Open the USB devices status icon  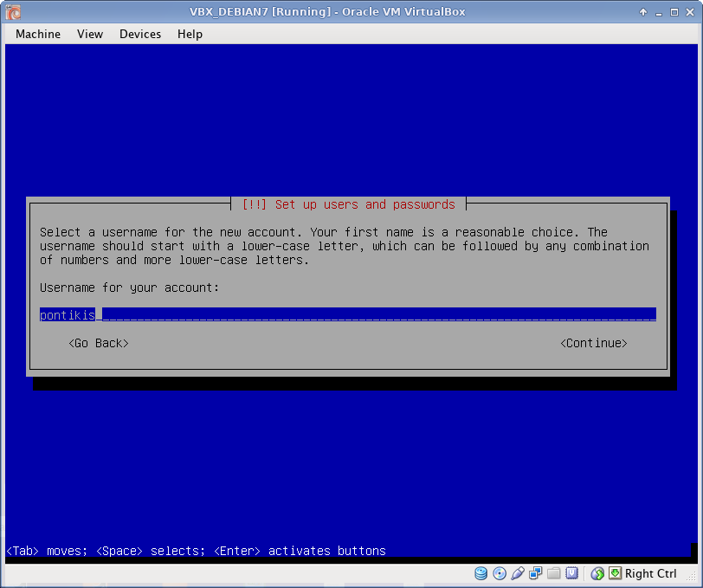[518, 573]
